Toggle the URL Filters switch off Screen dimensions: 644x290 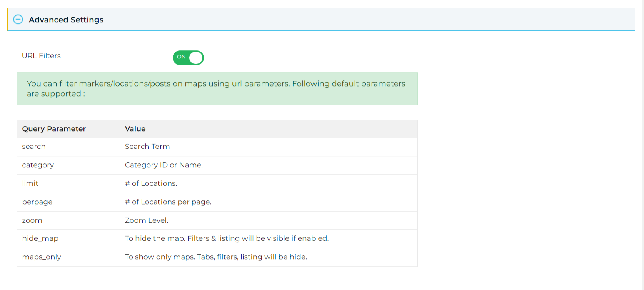tap(188, 58)
